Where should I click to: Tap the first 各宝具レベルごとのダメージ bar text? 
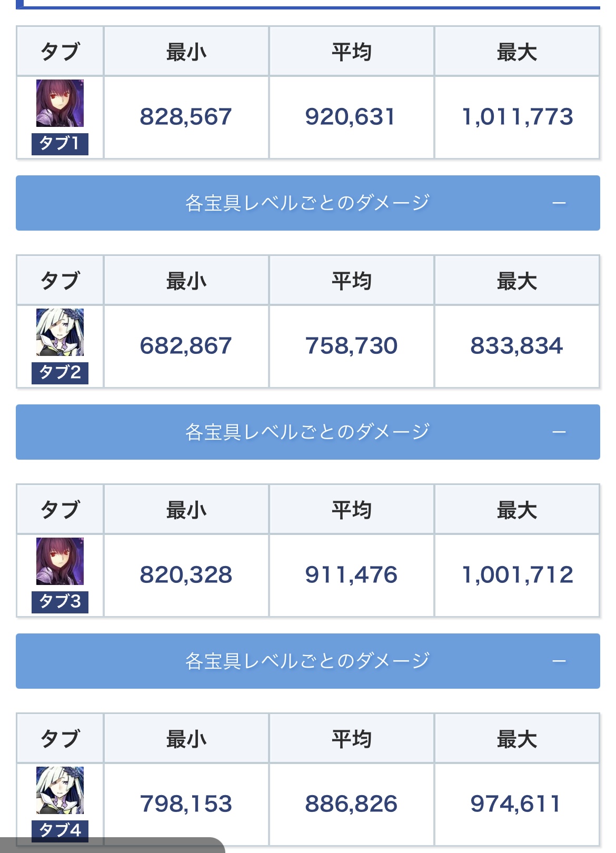(307, 203)
